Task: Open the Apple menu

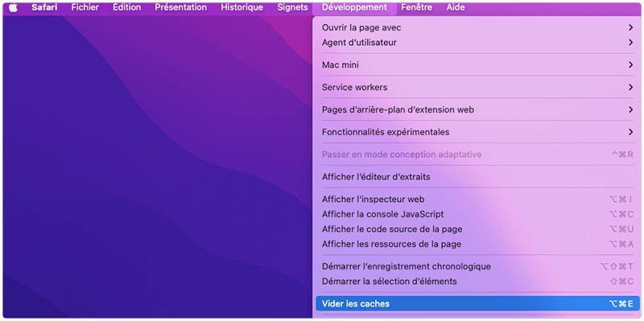Action: [x=13, y=7]
